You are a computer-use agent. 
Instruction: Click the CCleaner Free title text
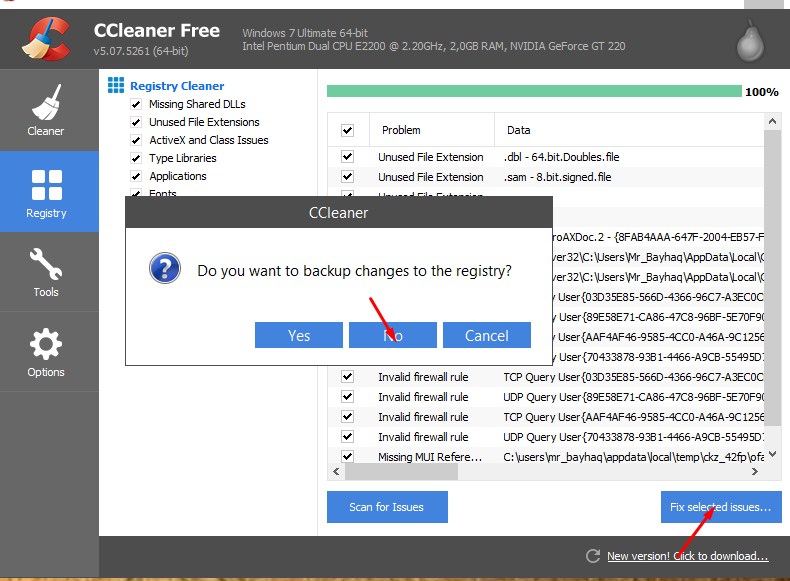click(x=157, y=31)
